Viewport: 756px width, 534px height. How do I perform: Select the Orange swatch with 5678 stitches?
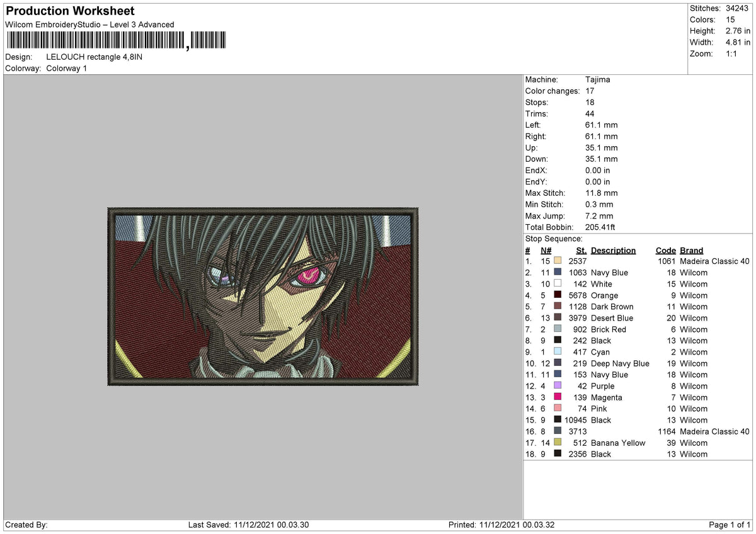(558, 295)
